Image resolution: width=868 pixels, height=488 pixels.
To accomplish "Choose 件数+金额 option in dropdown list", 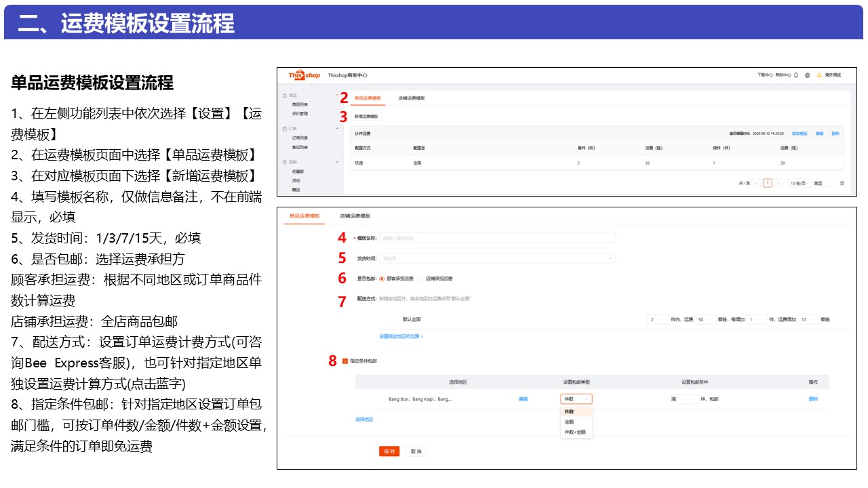I will click(576, 432).
